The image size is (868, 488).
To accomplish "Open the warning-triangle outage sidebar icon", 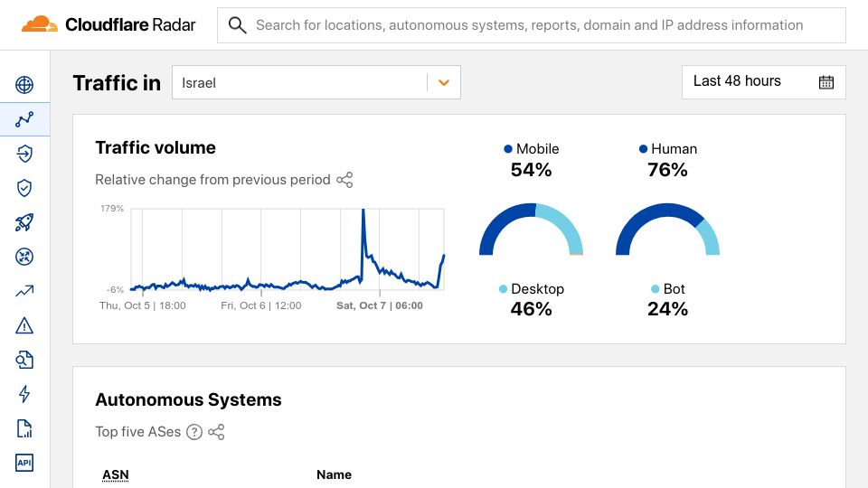I will point(24,325).
